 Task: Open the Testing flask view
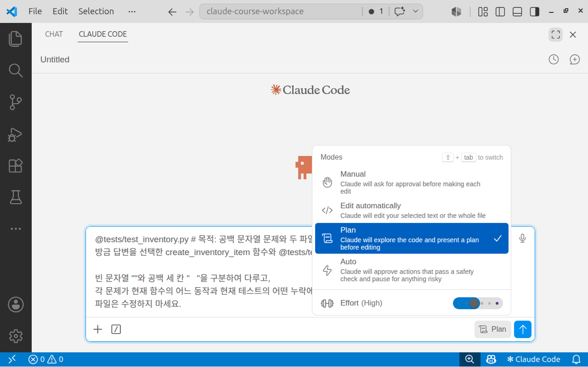point(16,197)
